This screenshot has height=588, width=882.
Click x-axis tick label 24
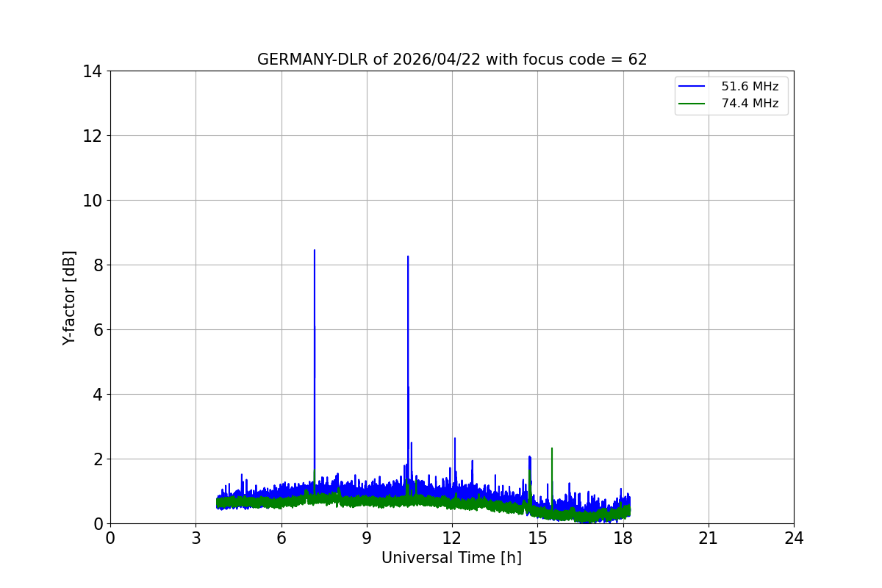pos(794,538)
